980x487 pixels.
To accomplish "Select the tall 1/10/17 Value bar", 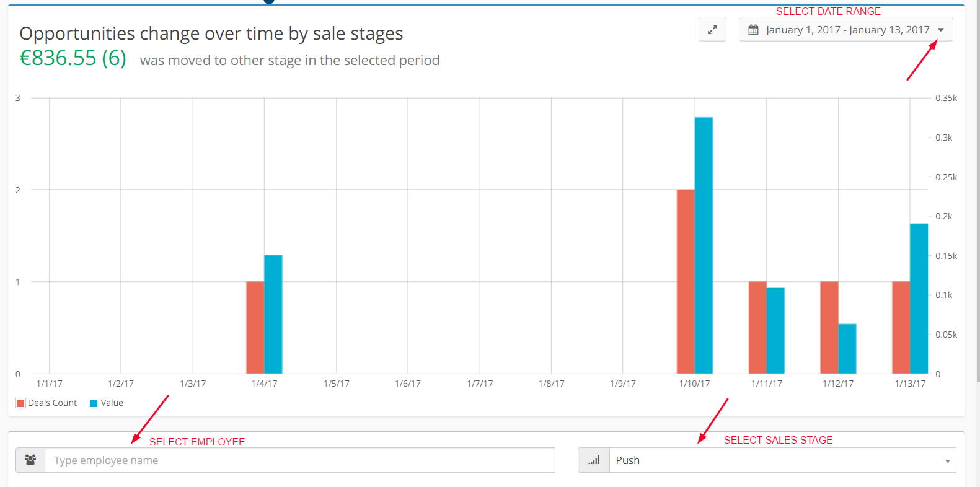I will click(704, 245).
